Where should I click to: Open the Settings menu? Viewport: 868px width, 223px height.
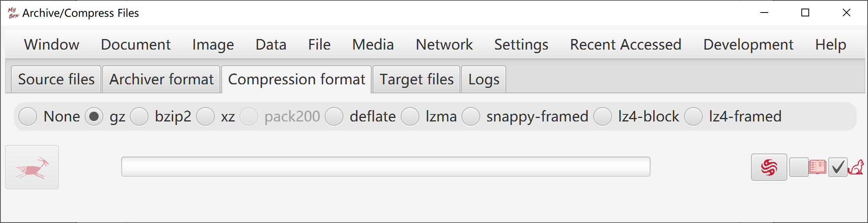[x=521, y=45]
